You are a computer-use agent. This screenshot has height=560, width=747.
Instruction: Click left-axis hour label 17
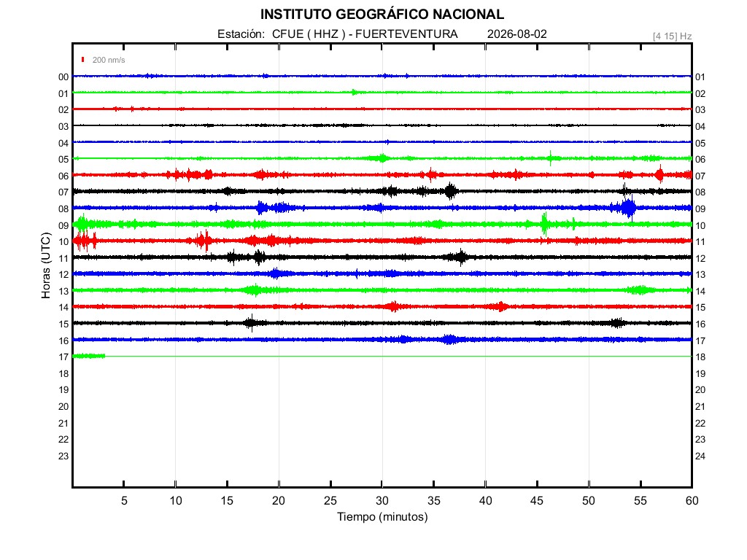click(63, 357)
